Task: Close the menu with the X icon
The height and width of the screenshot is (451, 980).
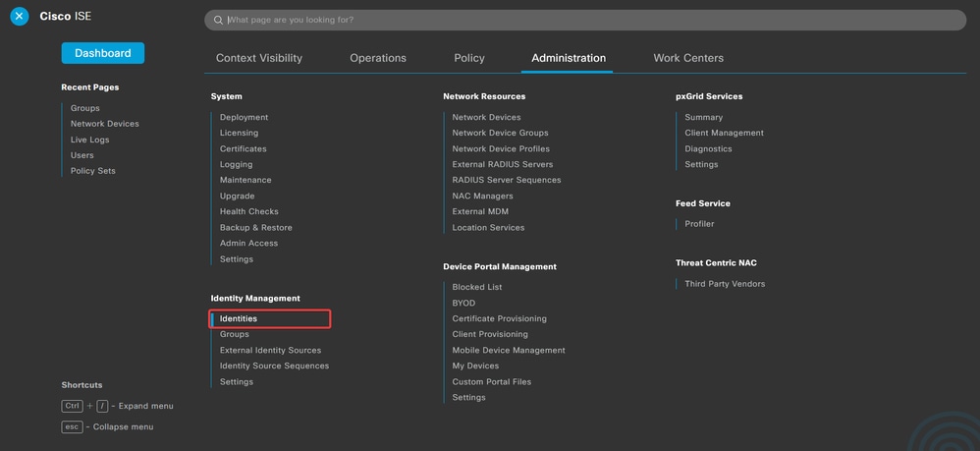Action: coord(20,17)
